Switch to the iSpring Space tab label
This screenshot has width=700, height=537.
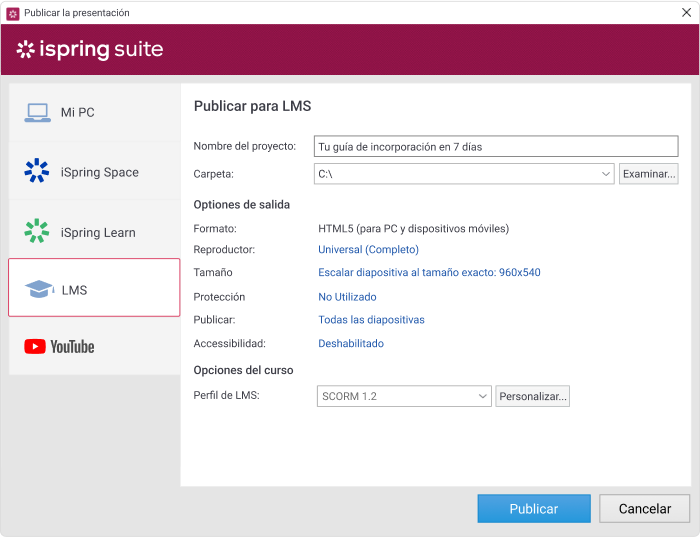coord(100,172)
